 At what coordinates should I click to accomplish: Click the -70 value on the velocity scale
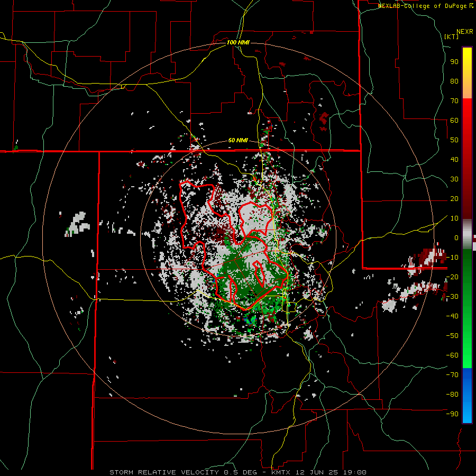click(452, 375)
